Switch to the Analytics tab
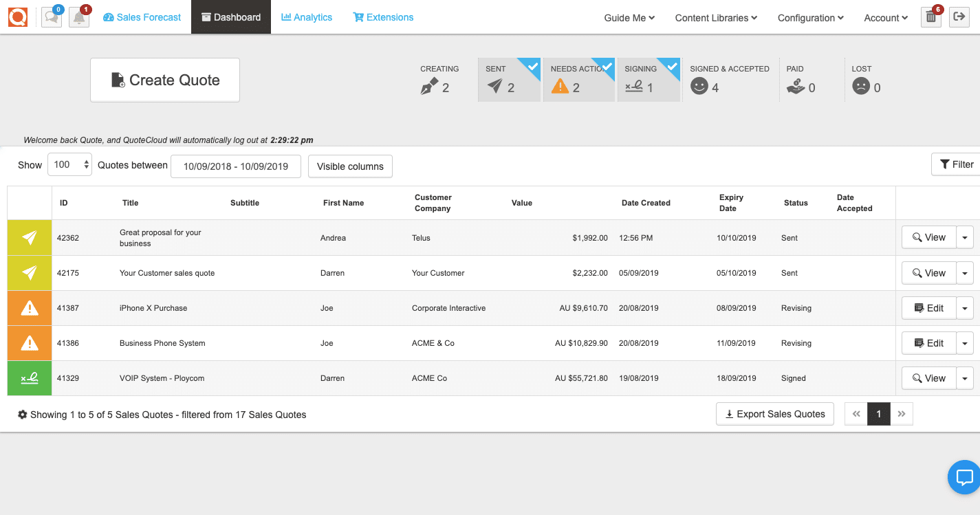This screenshot has height=515, width=980. click(x=306, y=17)
